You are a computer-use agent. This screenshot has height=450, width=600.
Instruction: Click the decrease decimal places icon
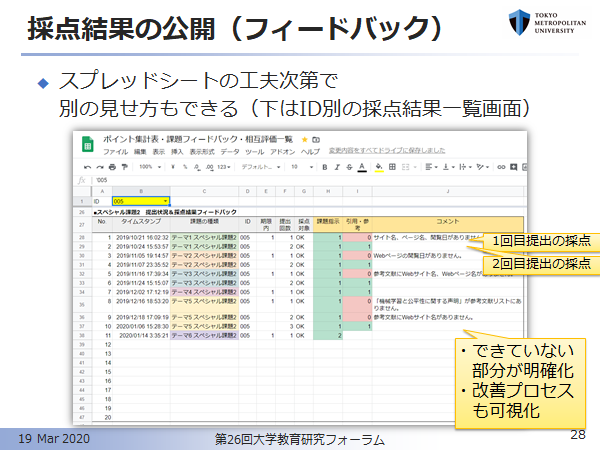click(197, 167)
